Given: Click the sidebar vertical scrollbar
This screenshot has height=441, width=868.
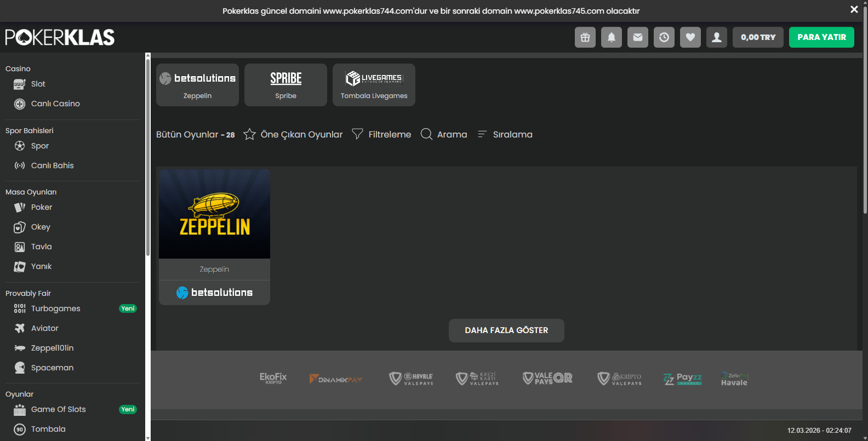Looking at the screenshot, I should tap(148, 156).
